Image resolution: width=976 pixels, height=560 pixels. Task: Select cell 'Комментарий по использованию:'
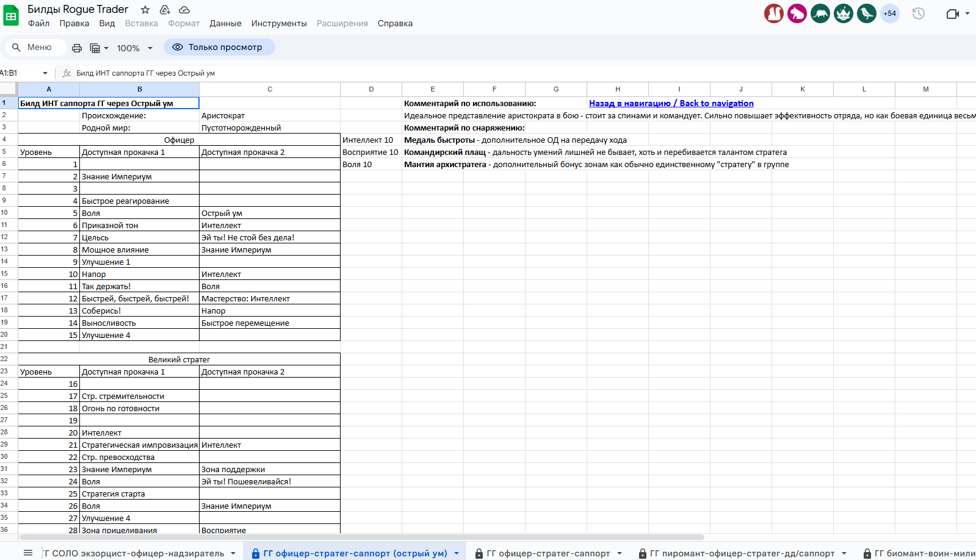pos(470,103)
